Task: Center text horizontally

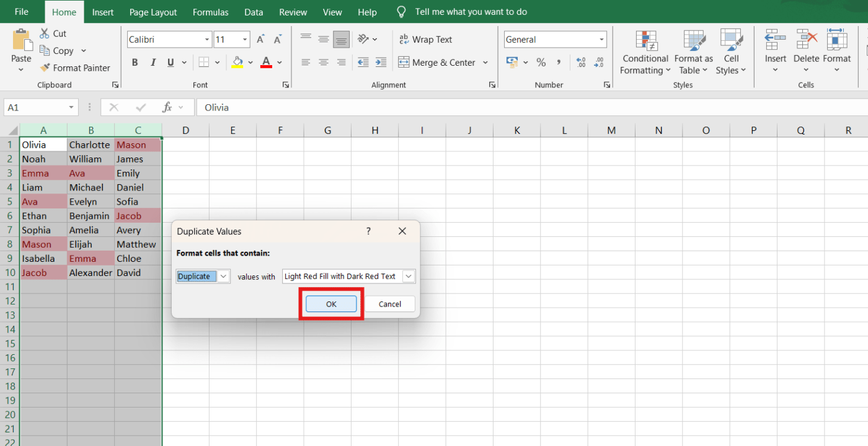Action: (x=324, y=63)
